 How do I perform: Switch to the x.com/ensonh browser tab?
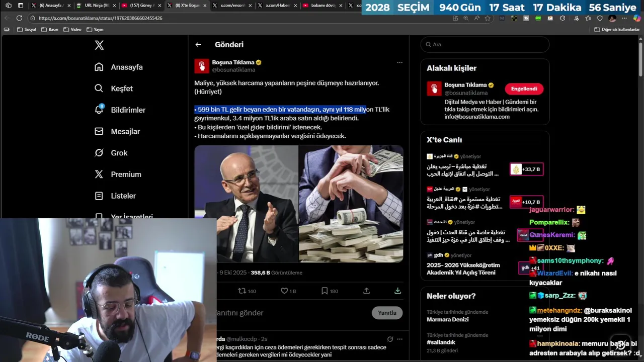pyautogui.click(x=232, y=6)
